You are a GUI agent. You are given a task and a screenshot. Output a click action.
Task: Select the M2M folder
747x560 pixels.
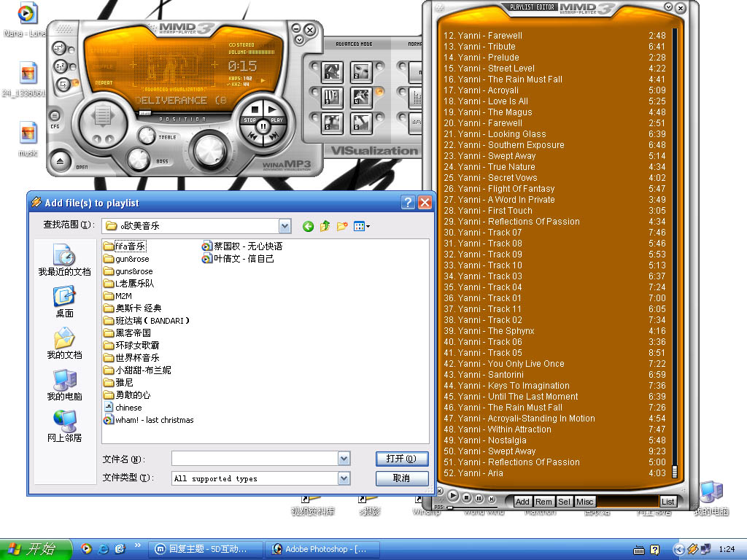point(117,296)
